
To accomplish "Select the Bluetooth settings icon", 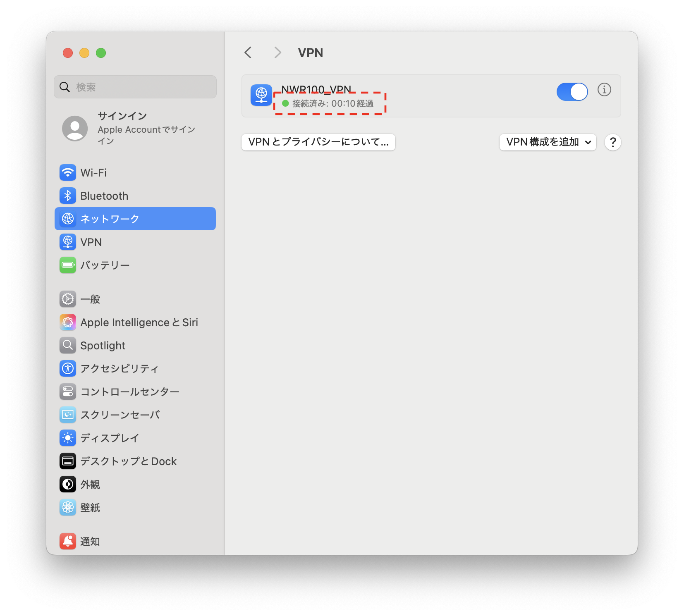I will click(x=68, y=196).
